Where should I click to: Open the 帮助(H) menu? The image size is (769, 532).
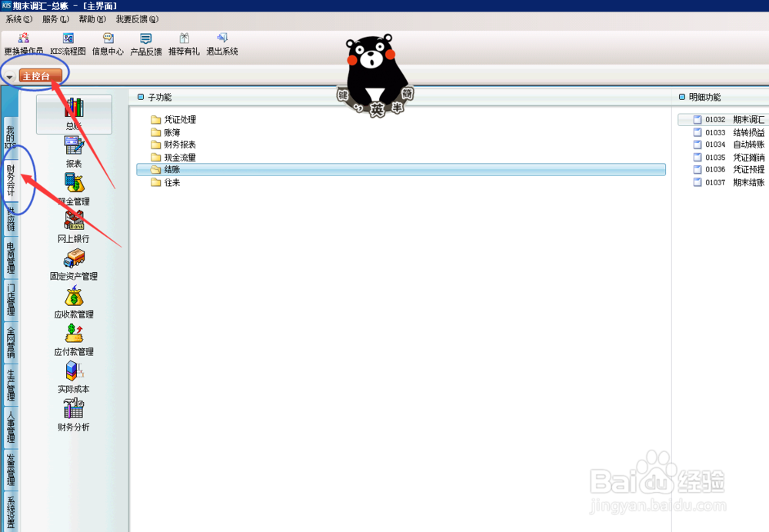coord(92,19)
